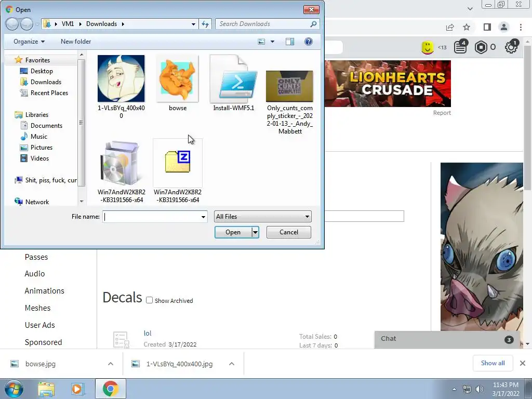
Task: Open Sponsored category in Roblox sidebar
Action: (x=44, y=342)
